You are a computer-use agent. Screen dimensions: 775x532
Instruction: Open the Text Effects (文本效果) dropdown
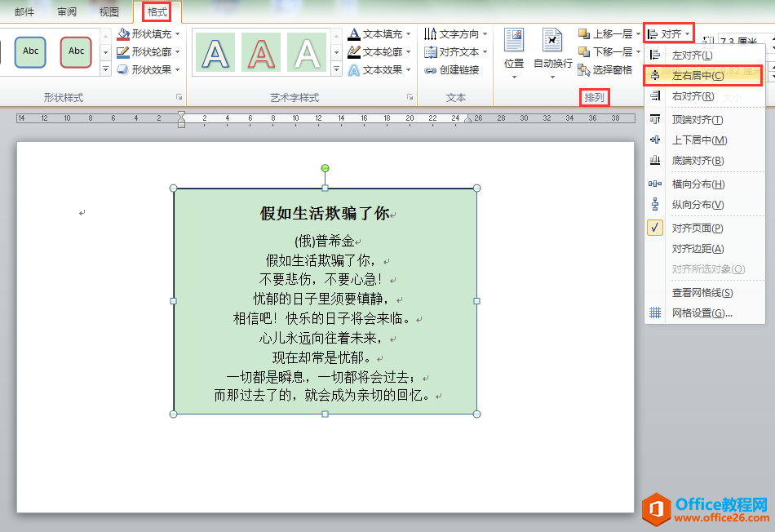point(407,70)
